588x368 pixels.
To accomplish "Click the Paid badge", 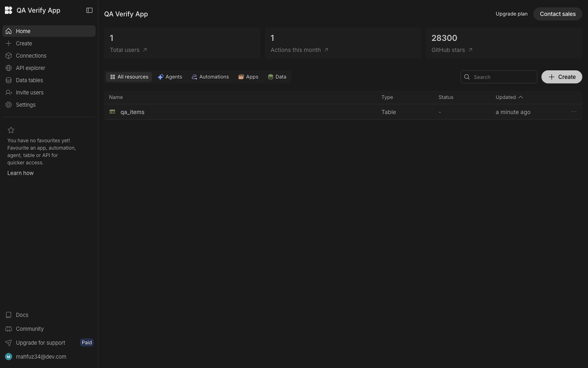I will pyautogui.click(x=87, y=343).
